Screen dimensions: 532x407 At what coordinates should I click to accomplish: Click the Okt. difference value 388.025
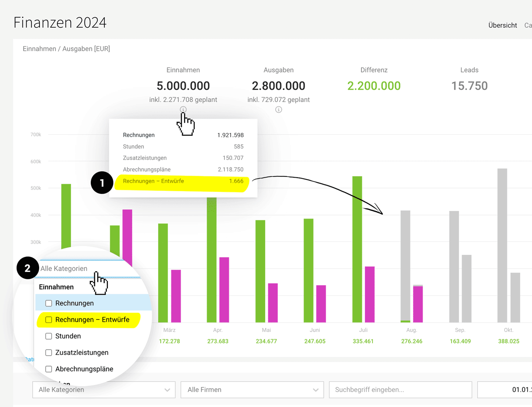[x=508, y=341]
